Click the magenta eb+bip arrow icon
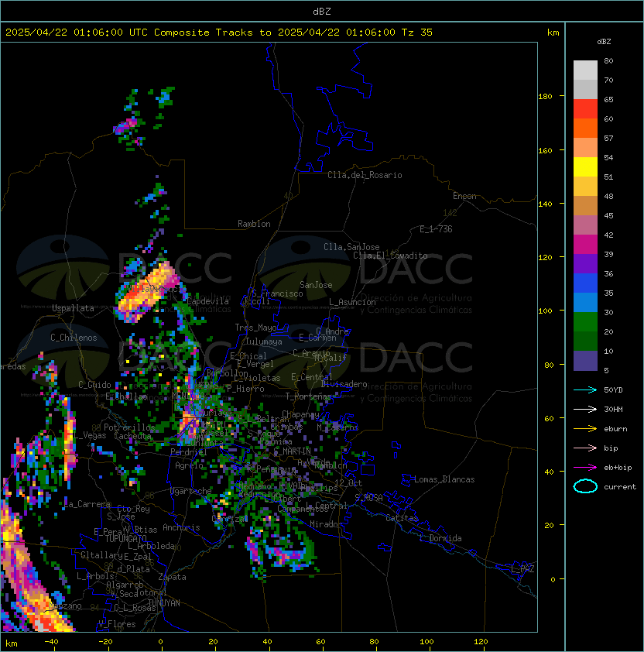The height and width of the screenshot is (652, 644). click(x=585, y=468)
